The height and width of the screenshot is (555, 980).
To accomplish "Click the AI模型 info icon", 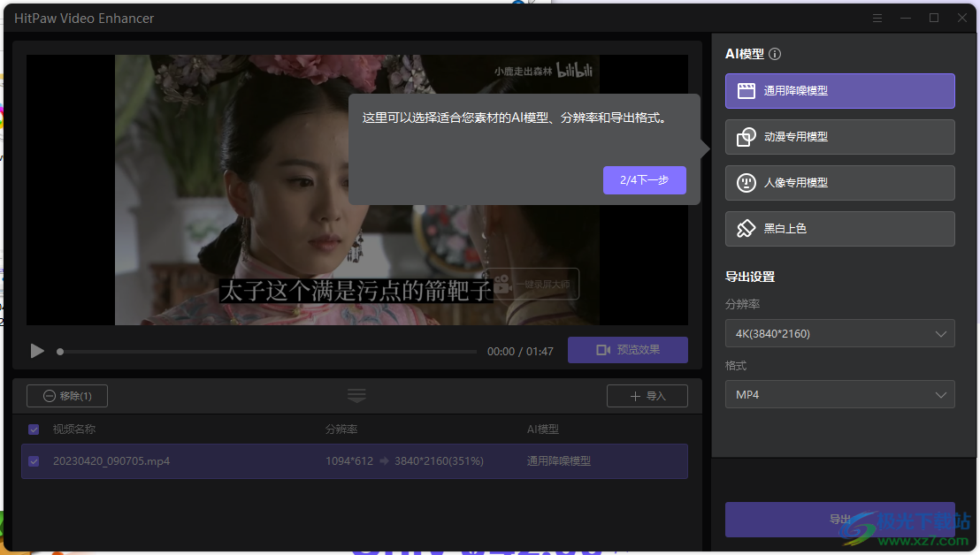I will (775, 54).
